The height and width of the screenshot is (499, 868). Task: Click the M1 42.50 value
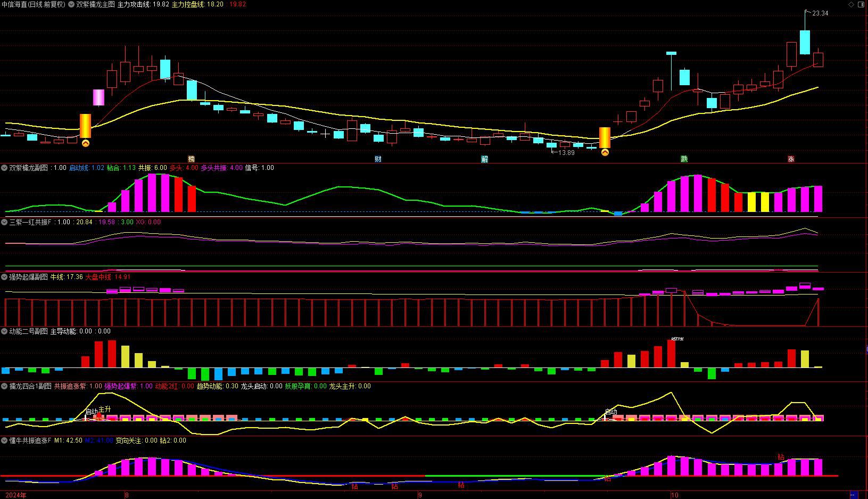[68, 440]
